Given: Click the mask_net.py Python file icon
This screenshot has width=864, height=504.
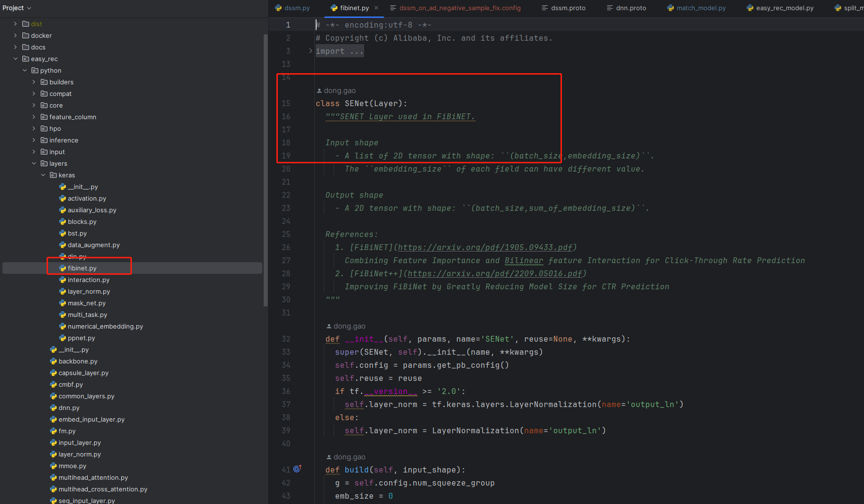Looking at the screenshot, I should tap(63, 303).
